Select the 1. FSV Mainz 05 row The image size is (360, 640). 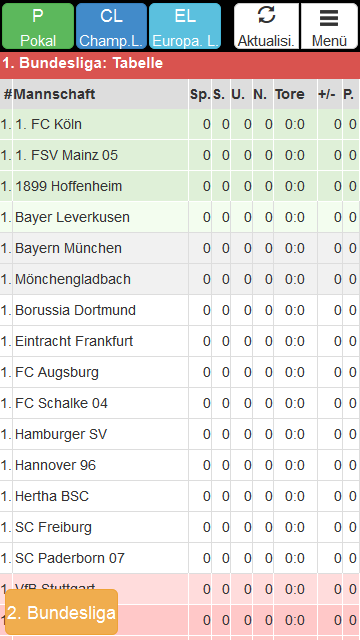coord(180,155)
